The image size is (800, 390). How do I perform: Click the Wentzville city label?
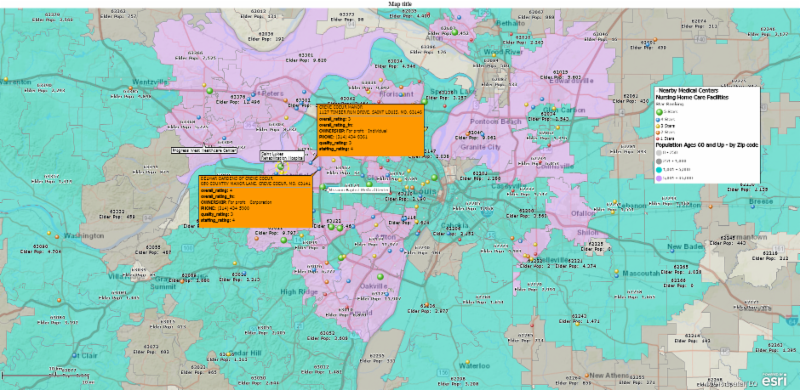point(149,82)
